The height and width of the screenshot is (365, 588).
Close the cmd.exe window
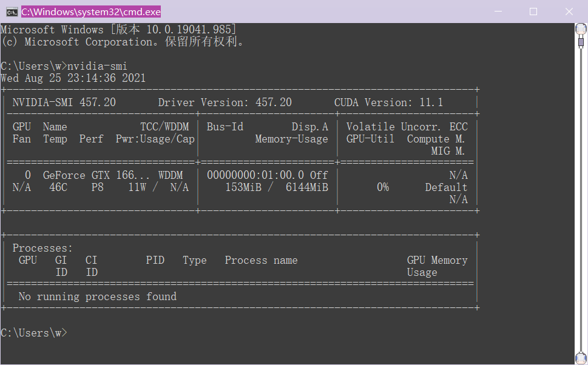569,12
